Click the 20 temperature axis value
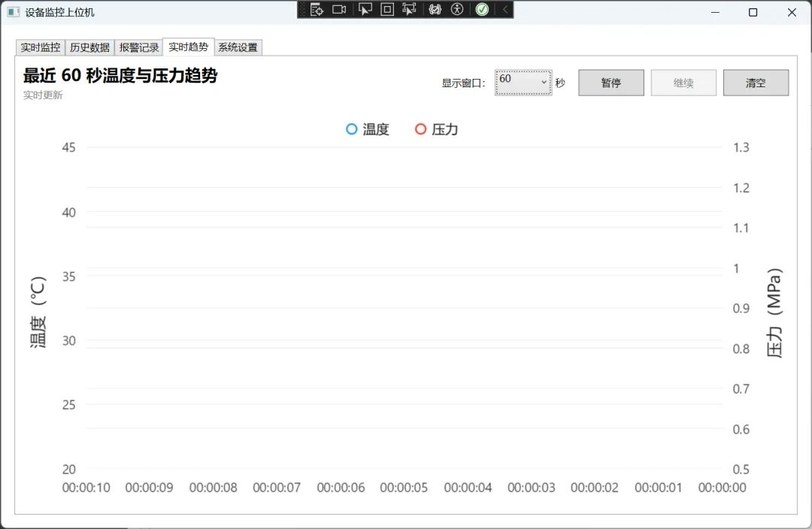 coord(69,470)
